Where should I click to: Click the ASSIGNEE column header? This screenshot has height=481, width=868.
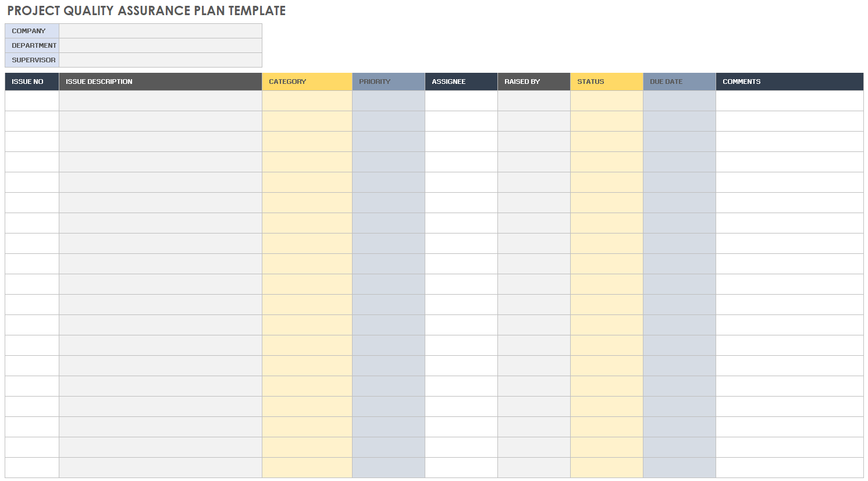[x=461, y=82]
